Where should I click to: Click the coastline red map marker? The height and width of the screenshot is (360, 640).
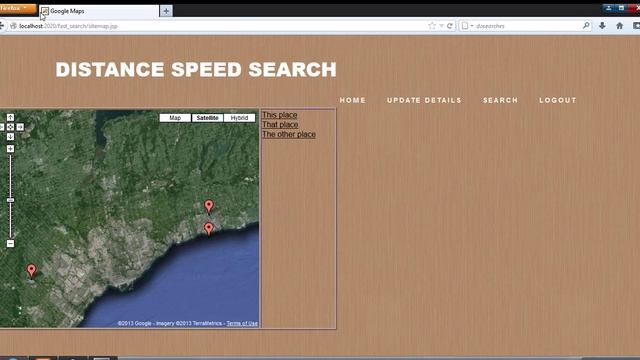[209, 229]
